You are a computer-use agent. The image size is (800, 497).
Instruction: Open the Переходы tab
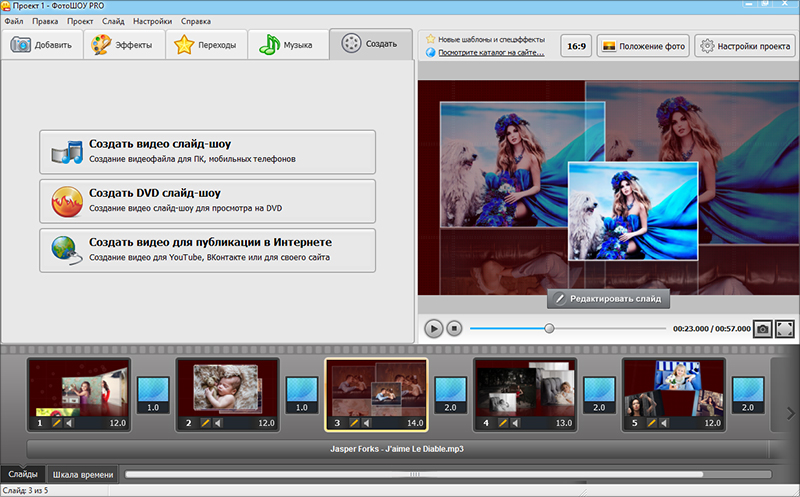coord(207,45)
